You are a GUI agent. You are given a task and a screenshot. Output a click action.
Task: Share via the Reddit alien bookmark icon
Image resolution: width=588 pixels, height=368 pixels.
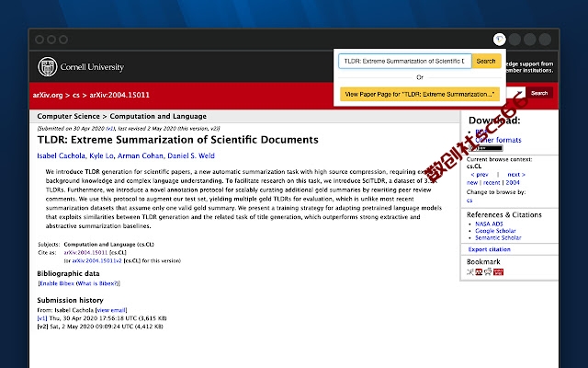click(x=488, y=272)
